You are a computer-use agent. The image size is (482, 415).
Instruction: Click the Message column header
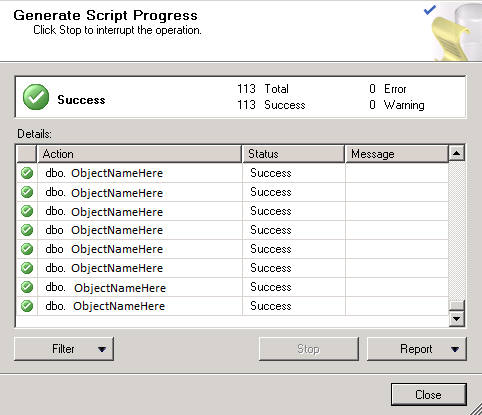coord(397,154)
